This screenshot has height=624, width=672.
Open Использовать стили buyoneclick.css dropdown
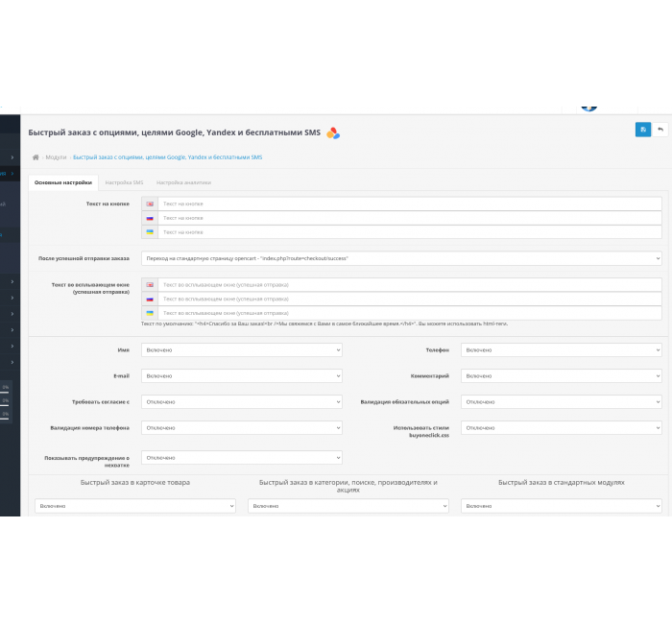562,428
